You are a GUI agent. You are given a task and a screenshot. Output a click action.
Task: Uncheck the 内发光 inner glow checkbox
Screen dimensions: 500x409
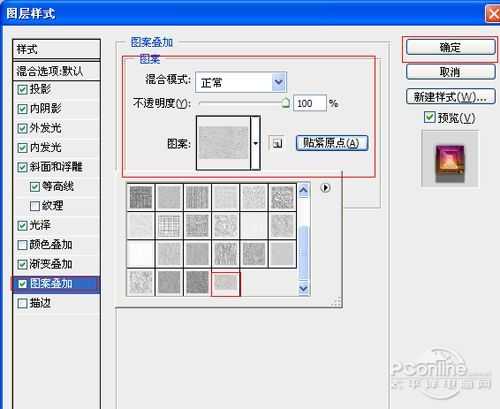(22, 148)
